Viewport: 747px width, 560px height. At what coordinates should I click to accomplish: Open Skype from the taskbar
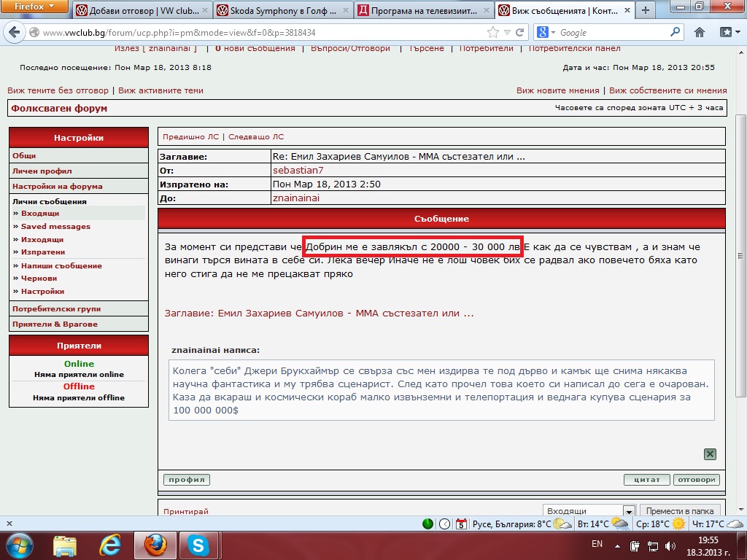click(198, 545)
